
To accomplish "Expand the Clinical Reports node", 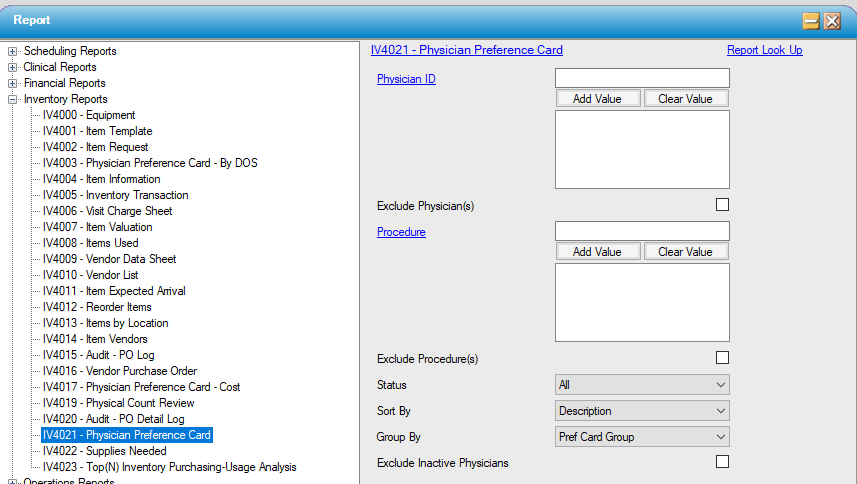I will click(13, 67).
